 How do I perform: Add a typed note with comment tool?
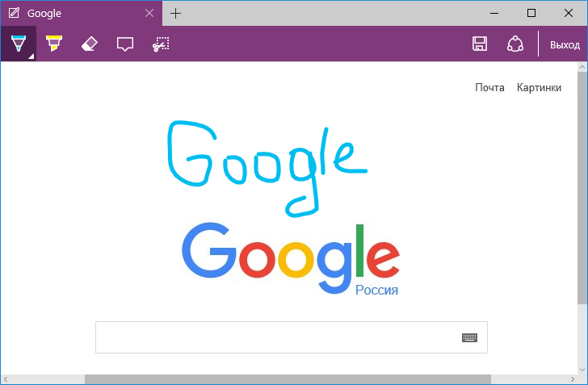pos(125,44)
